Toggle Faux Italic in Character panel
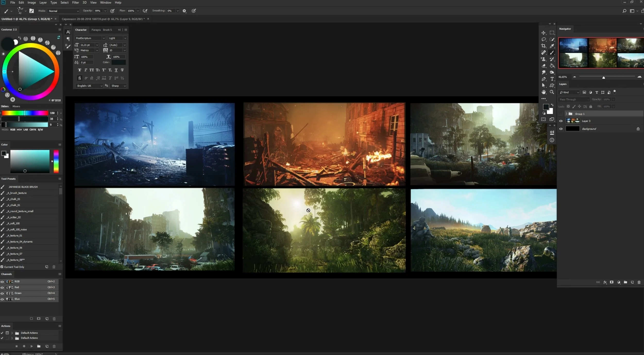The width and height of the screenshot is (644, 355). point(86,70)
